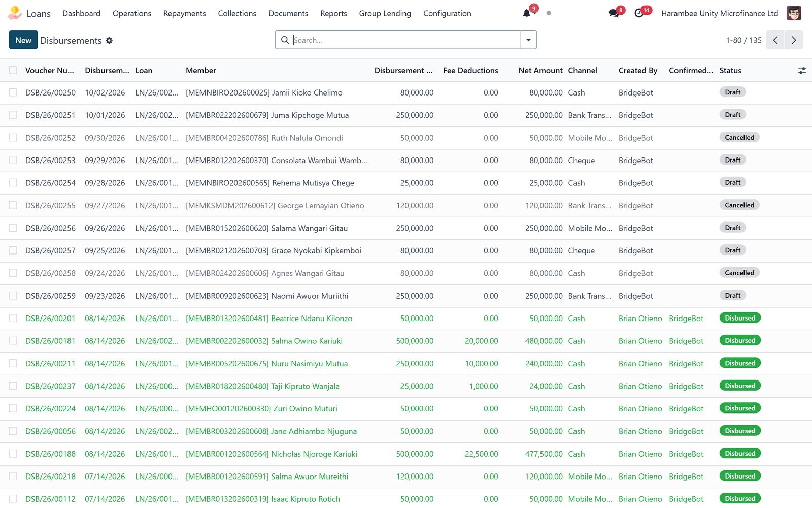This screenshot has height=508, width=812.
Task: Click Draft status of DSB/26/00254
Action: pyautogui.click(x=732, y=182)
